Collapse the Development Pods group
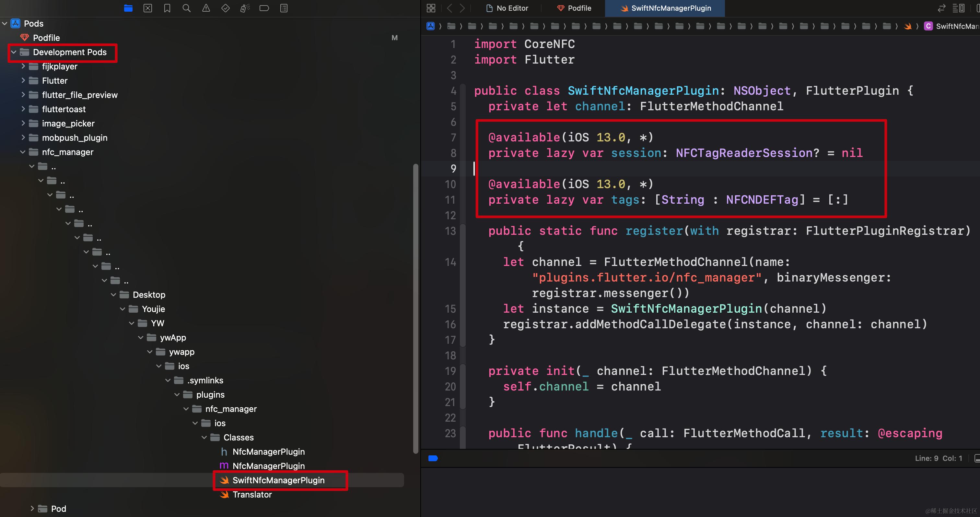 [x=14, y=52]
